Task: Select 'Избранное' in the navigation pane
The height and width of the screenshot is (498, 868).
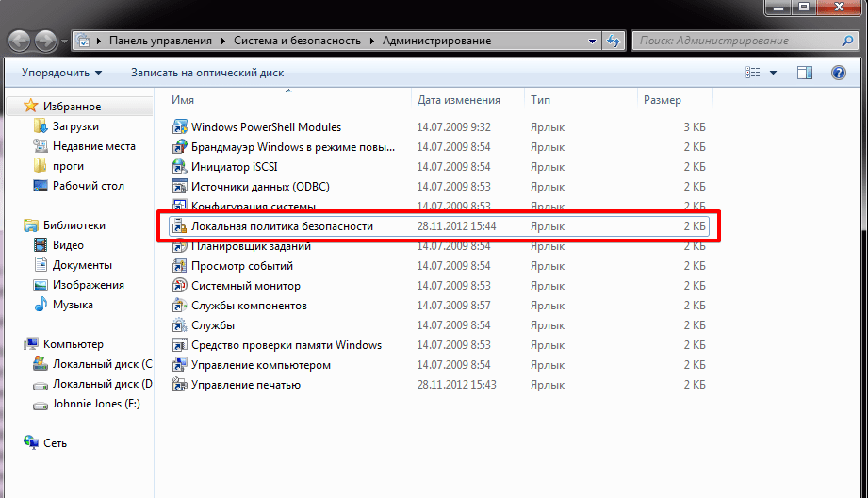Action: (72, 107)
